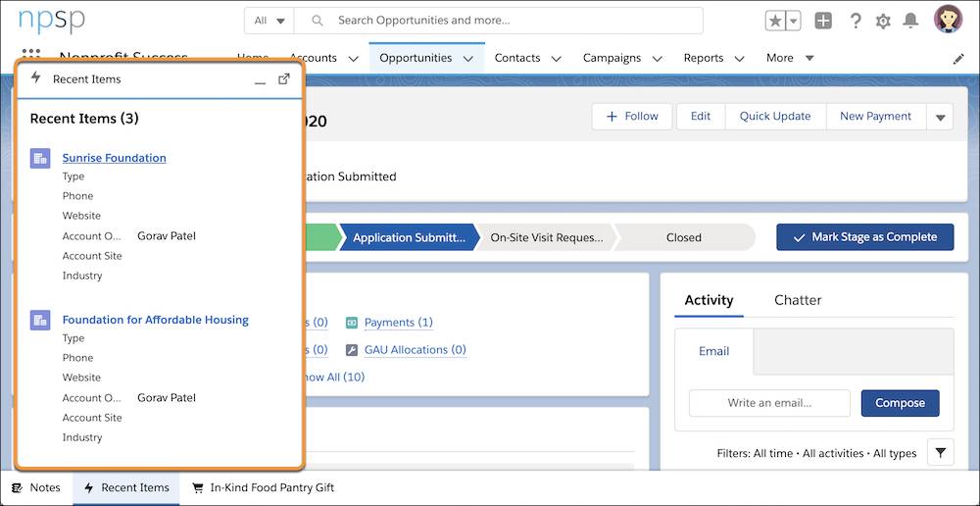This screenshot has width=980, height=506.
Task: Select the Email activity subtab
Action: pos(713,351)
